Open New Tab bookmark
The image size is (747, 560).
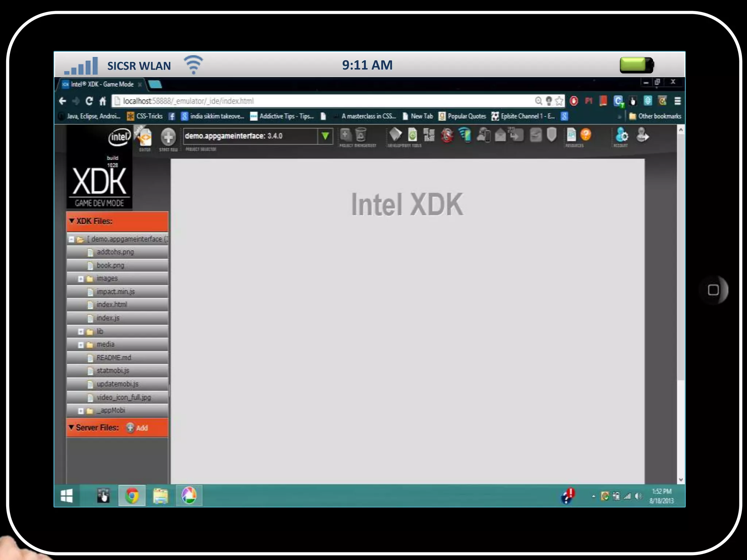pyautogui.click(x=418, y=116)
